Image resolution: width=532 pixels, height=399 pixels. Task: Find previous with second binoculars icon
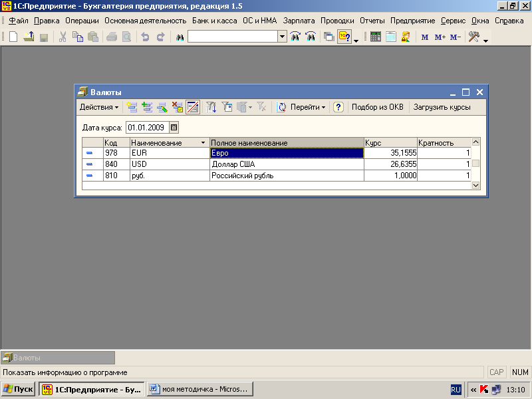pos(311,37)
